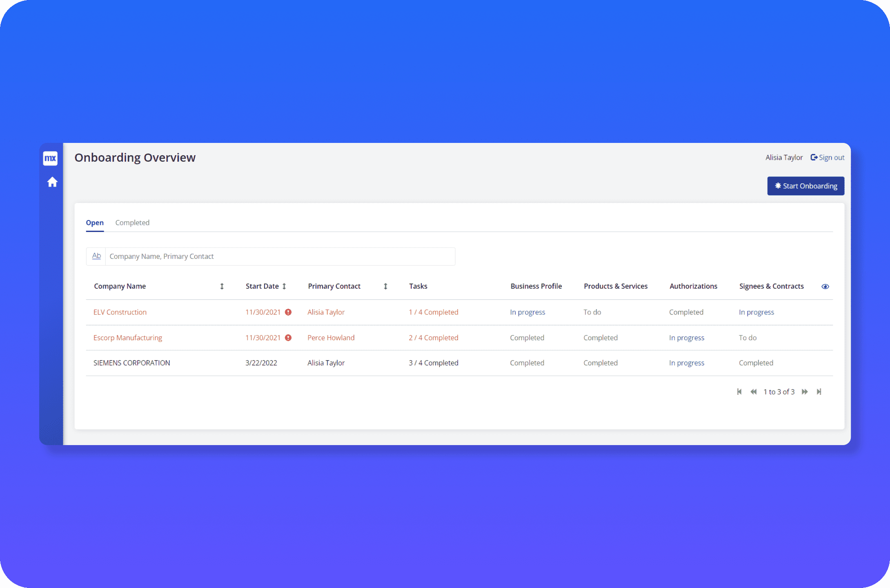
Task: Sort the table by Start Date
Action: [x=284, y=286]
